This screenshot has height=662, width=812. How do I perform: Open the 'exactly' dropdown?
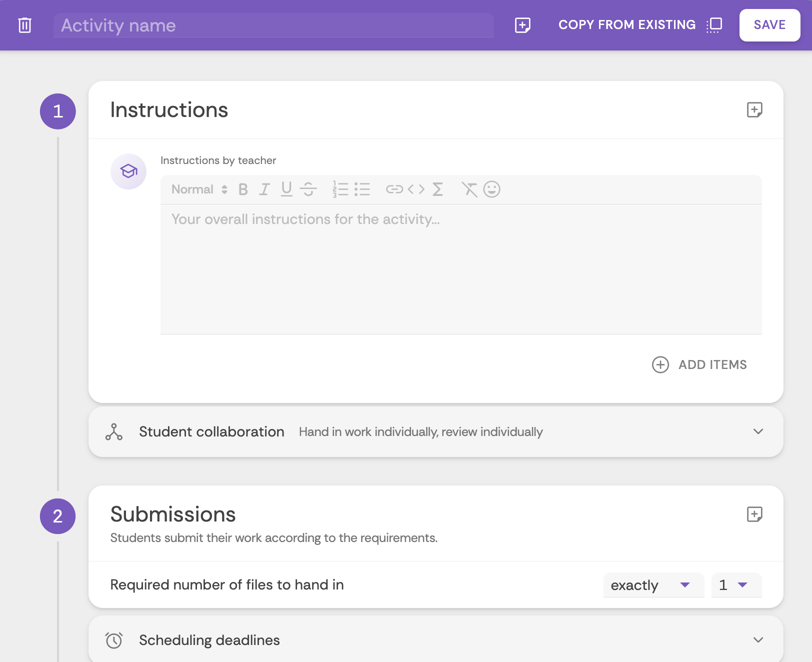click(x=653, y=585)
